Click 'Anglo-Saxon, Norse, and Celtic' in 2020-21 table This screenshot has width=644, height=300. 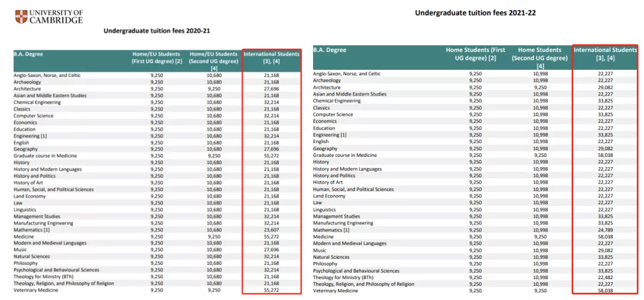pos(47,75)
